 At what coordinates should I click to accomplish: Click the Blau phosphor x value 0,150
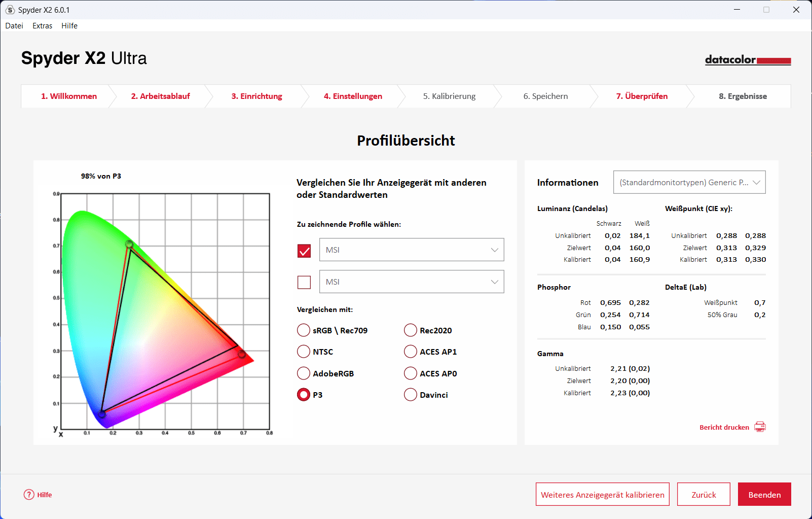(x=611, y=327)
